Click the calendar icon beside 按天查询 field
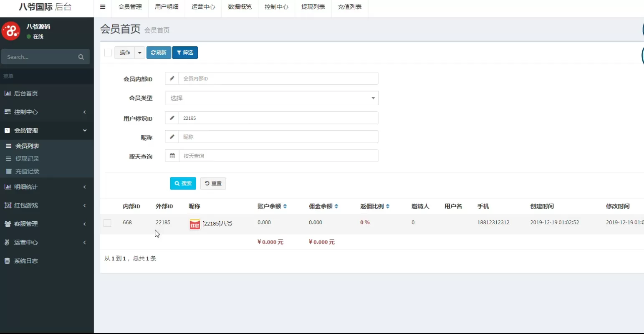Image resolution: width=644 pixels, height=334 pixels. 172,156
